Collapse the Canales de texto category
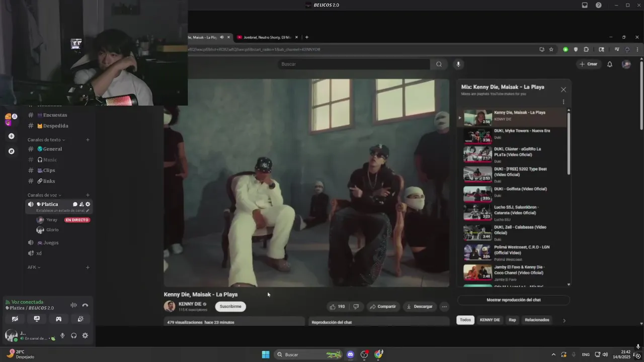 [x=46, y=140]
